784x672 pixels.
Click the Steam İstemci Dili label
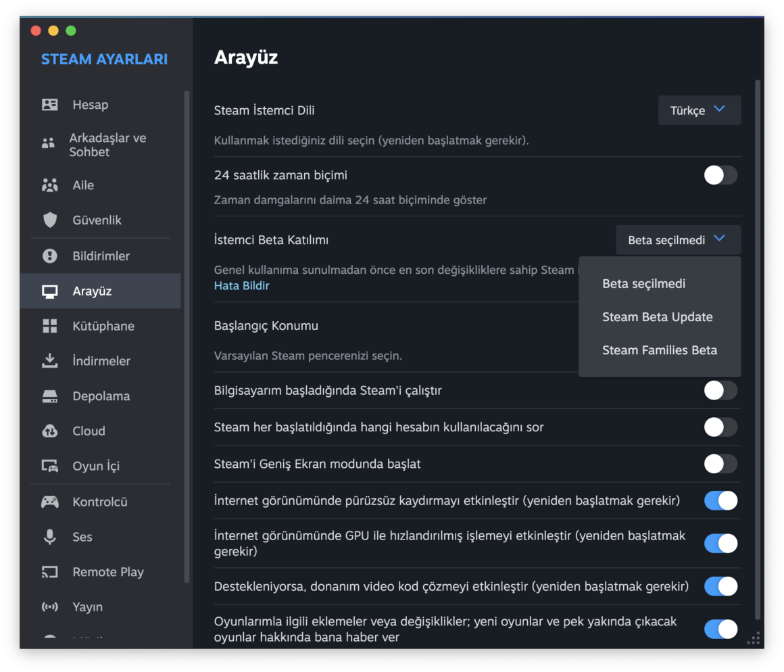pos(264,110)
